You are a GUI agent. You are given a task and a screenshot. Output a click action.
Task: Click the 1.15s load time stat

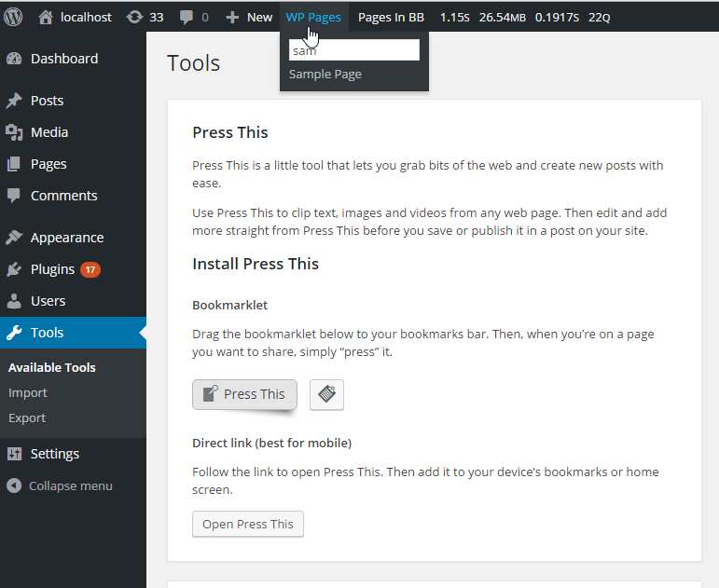(x=455, y=18)
